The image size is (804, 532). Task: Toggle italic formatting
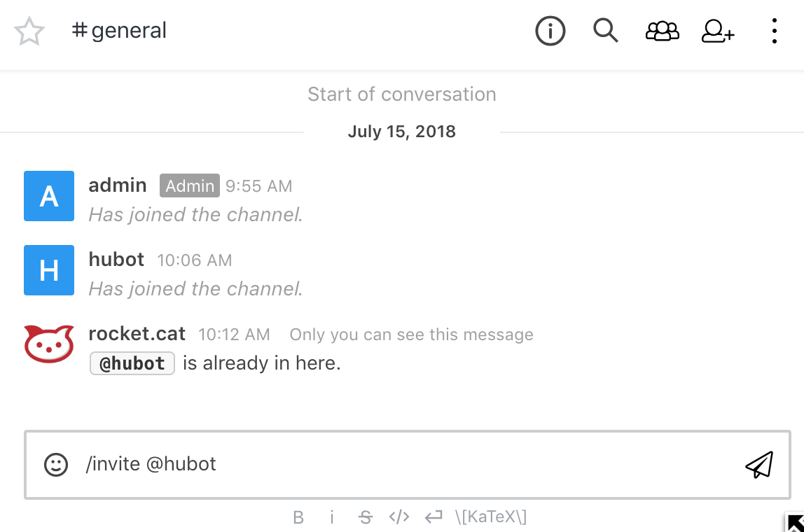(x=332, y=517)
